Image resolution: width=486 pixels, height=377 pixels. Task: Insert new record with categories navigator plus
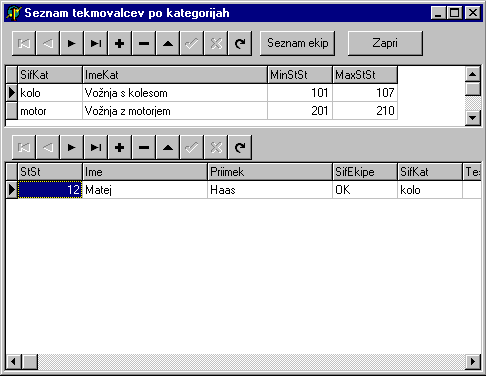pos(120,43)
